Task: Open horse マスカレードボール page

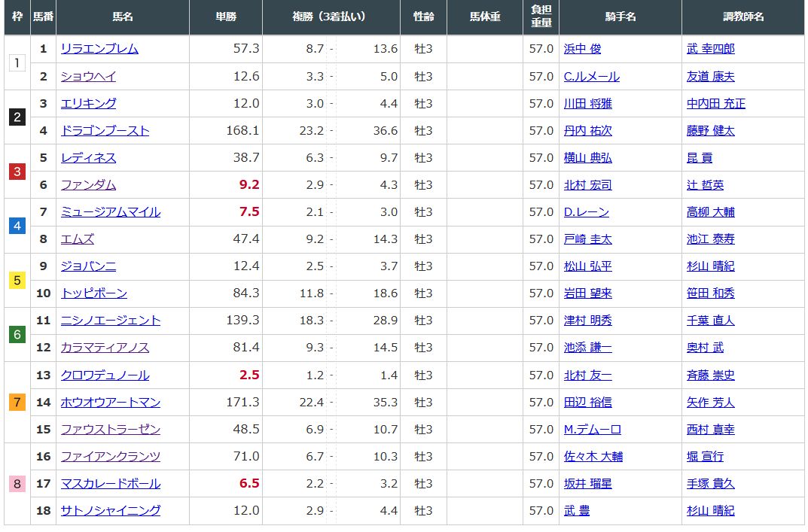Action: click(110, 483)
